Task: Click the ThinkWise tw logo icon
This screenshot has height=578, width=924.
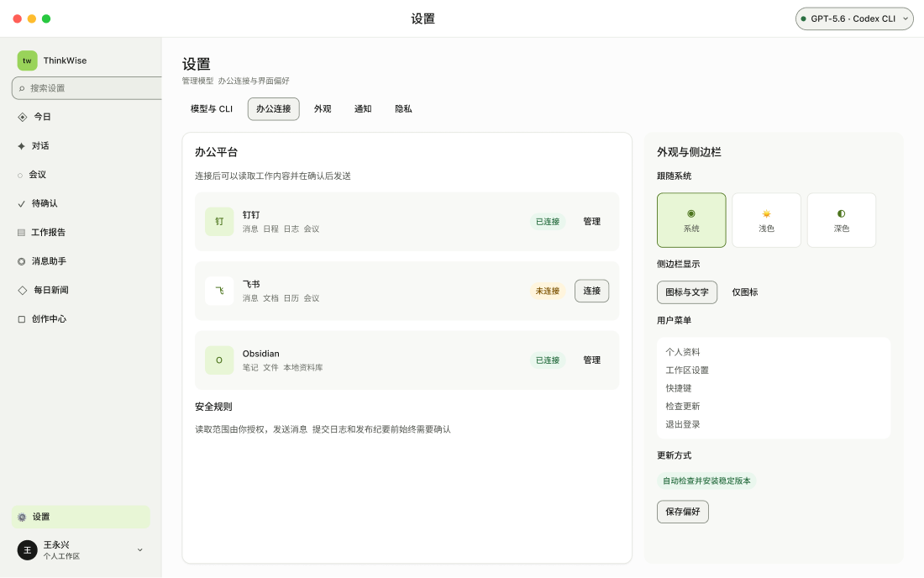Action: (x=27, y=60)
